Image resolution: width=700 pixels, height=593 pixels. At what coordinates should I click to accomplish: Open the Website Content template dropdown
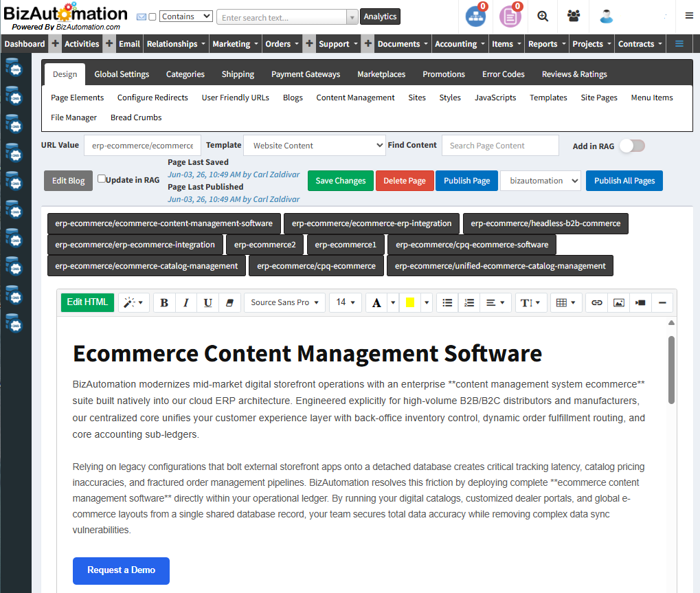315,146
